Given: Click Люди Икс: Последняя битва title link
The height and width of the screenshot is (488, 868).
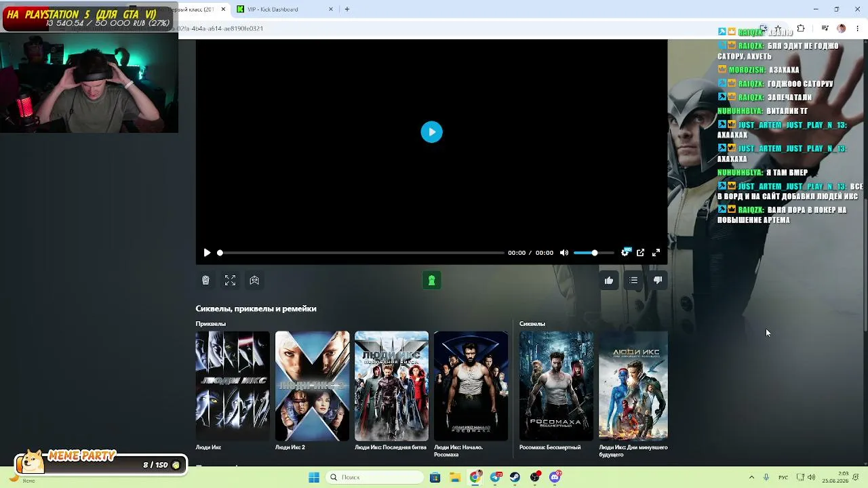Looking at the screenshot, I should (391, 447).
